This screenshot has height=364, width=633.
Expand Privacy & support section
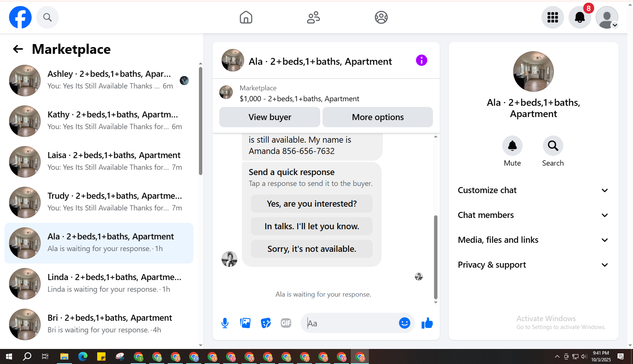533,265
